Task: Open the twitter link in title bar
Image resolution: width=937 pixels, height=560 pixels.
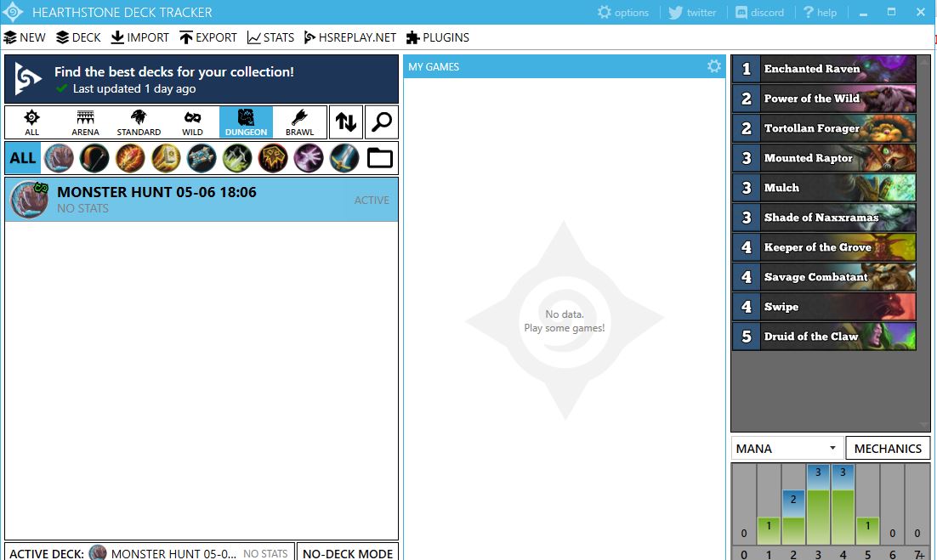Action: [x=692, y=12]
